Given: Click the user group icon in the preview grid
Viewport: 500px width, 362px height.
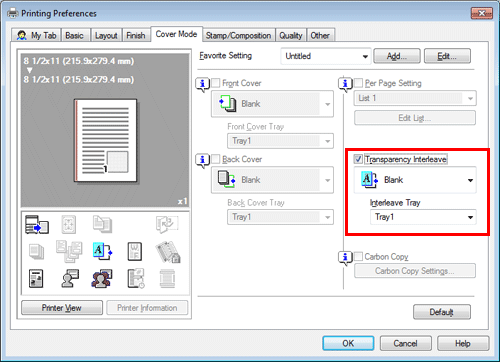Looking at the screenshot, I should (x=102, y=278).
